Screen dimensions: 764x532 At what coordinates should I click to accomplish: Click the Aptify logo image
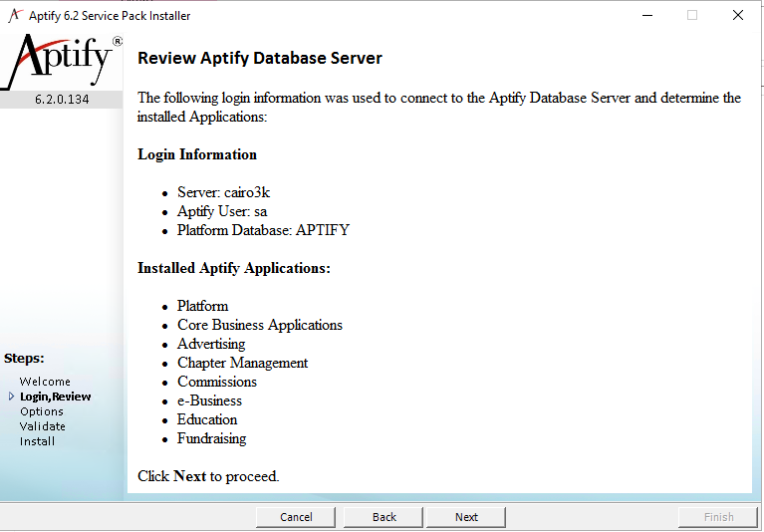click(x=62, y=62)
